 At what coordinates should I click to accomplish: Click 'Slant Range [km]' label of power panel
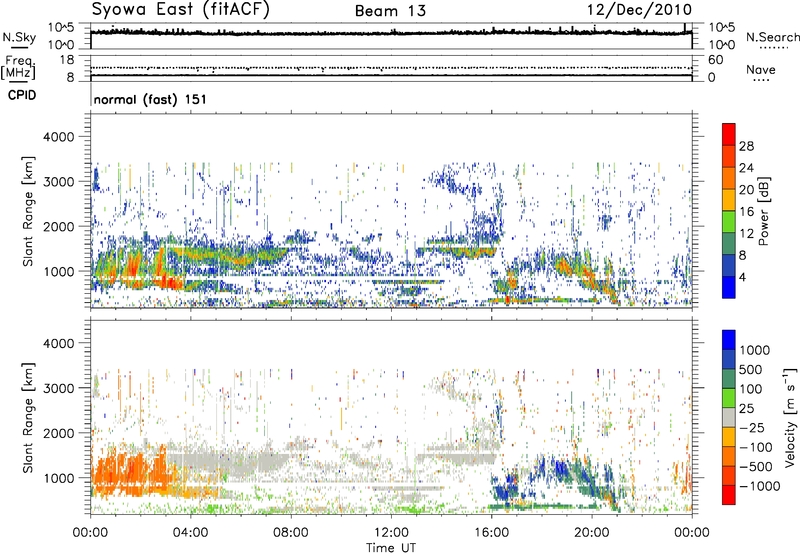point(28,211)
